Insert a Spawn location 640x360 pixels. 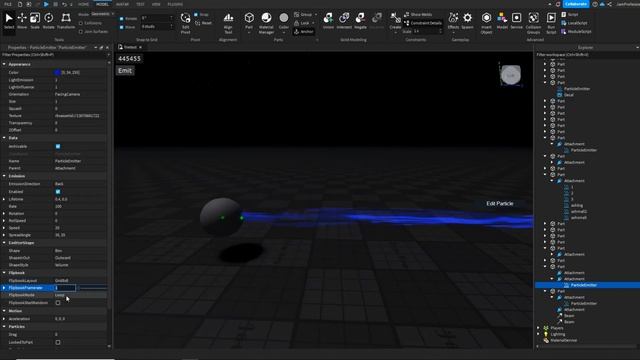coord(467,21)
